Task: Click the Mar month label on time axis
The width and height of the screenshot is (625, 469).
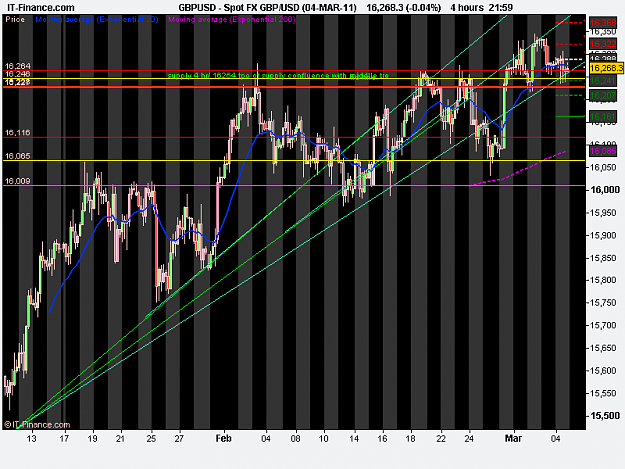Action: click(513, 438)
